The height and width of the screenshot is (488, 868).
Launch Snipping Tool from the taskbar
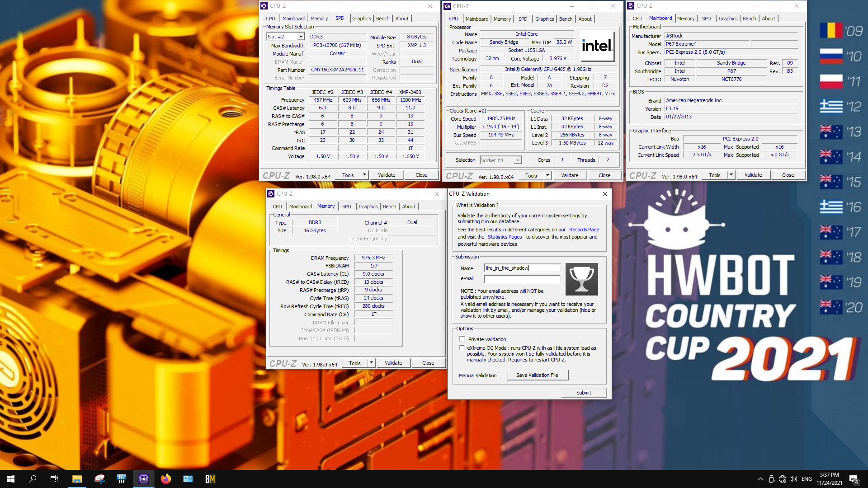click(x=99, y=479)
